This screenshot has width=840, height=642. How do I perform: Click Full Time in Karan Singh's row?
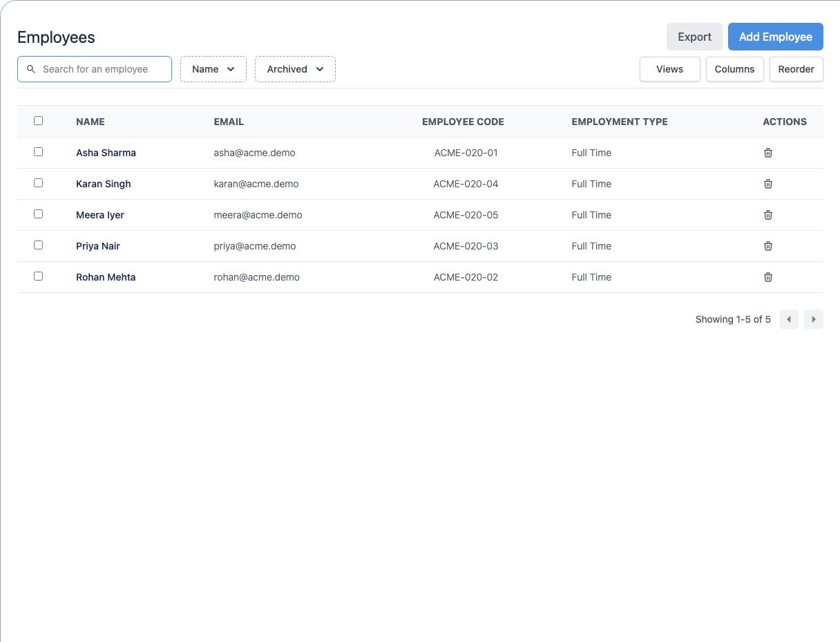[591, 184]
